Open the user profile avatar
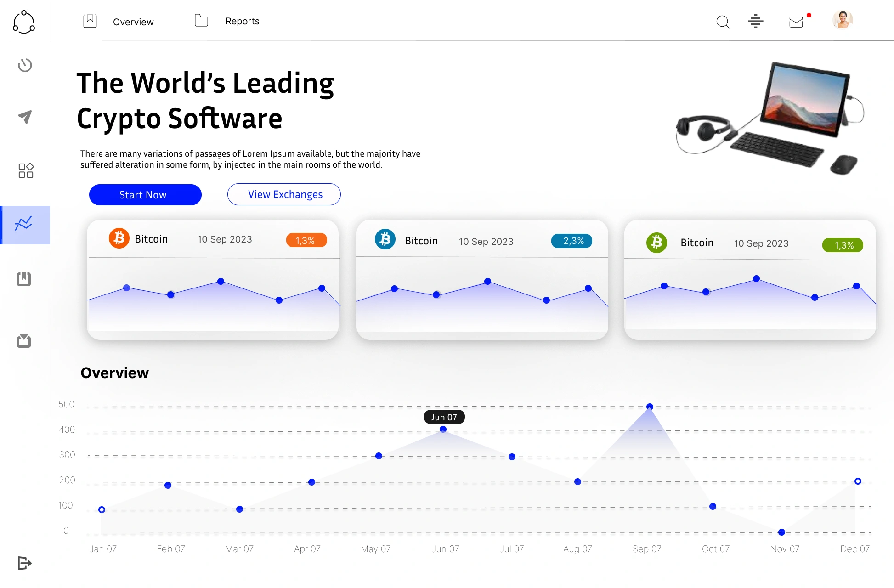The width and height of the screenshot is (894, 588). pyautogui.click(x=843, y=20)
